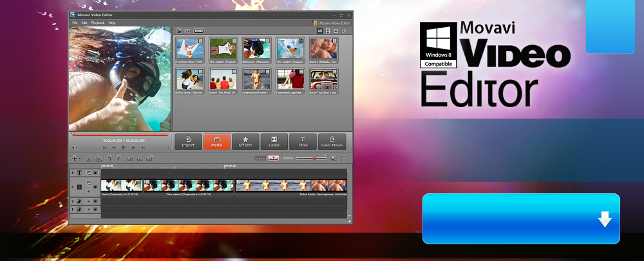Skip to the start of the movie
The width and height of the screenshot is (644, 261).
[x=104, y=147]
